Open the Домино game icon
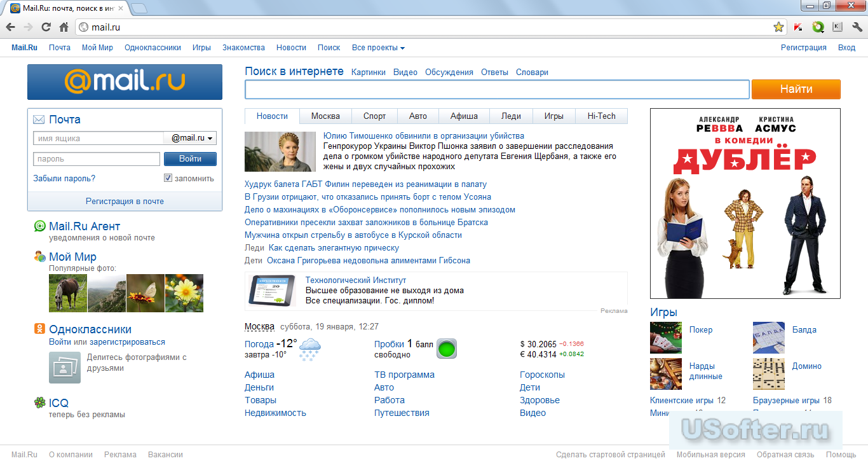Viewport: 868px width, 463px height. [769, 374]
